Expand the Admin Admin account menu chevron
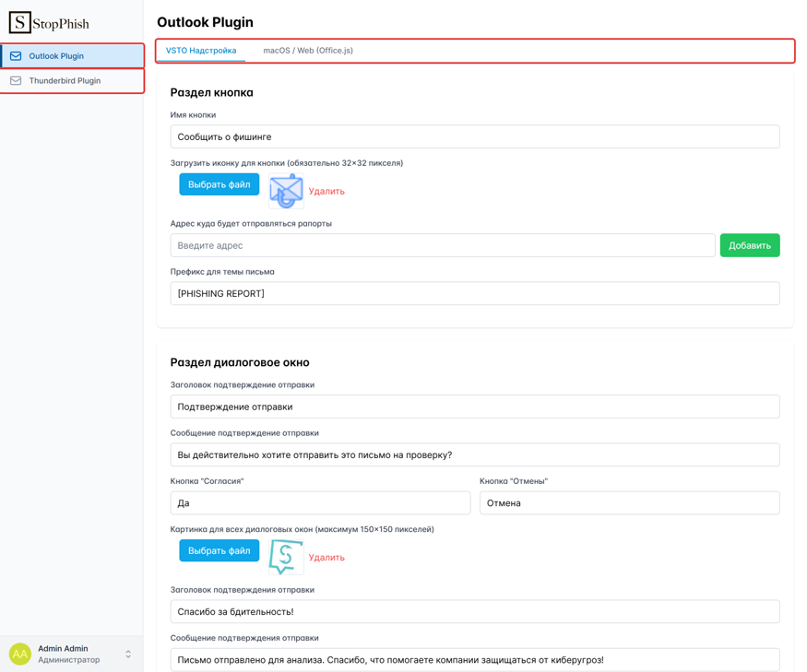The image size is (807, 672). 128,654
